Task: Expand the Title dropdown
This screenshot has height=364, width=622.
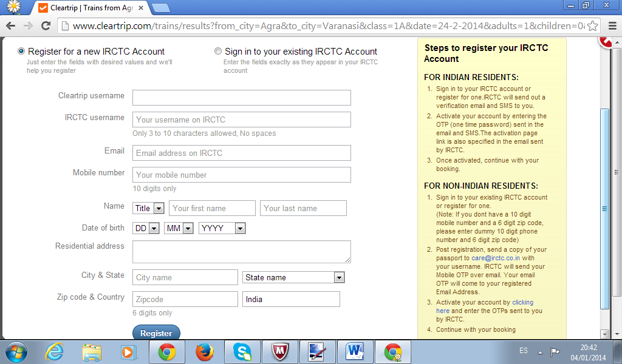Action: point(148,208)
